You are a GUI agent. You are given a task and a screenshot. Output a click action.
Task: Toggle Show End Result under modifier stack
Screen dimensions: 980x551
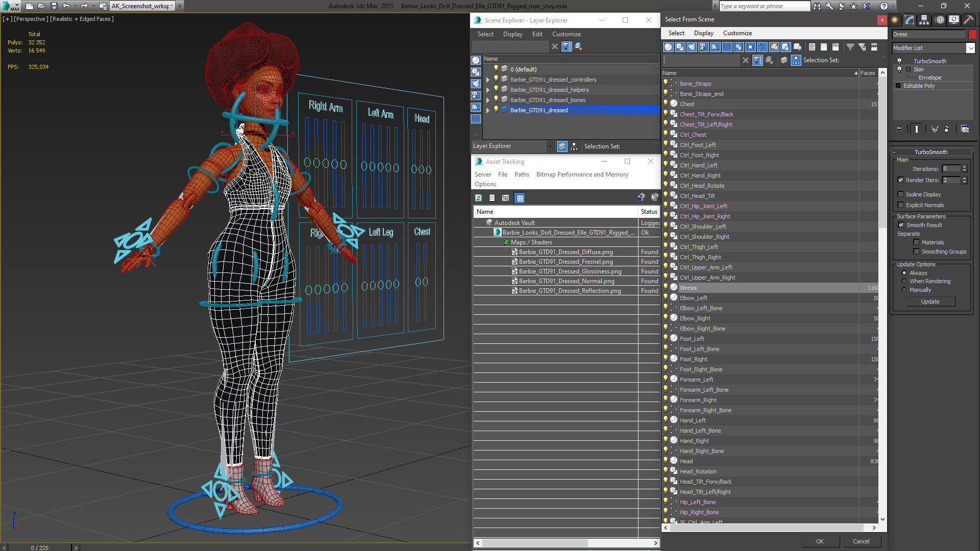pos(917,129)
